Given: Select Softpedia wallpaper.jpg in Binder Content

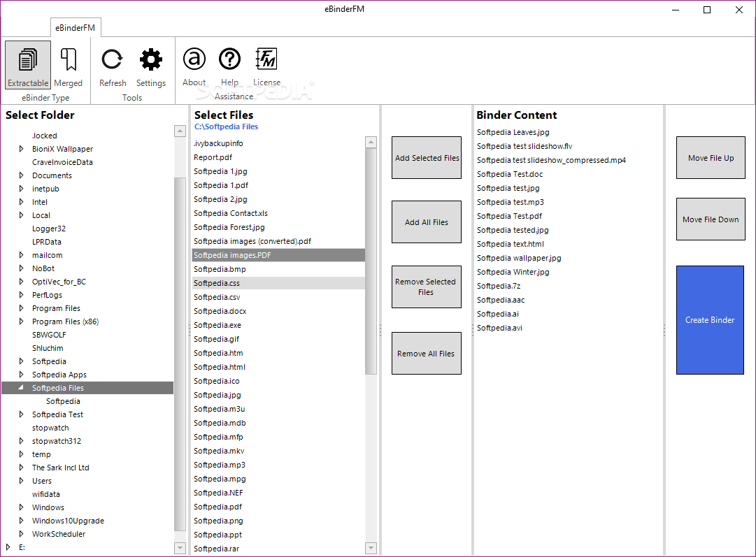Looking at the screenshot, I should coord(519,258).
